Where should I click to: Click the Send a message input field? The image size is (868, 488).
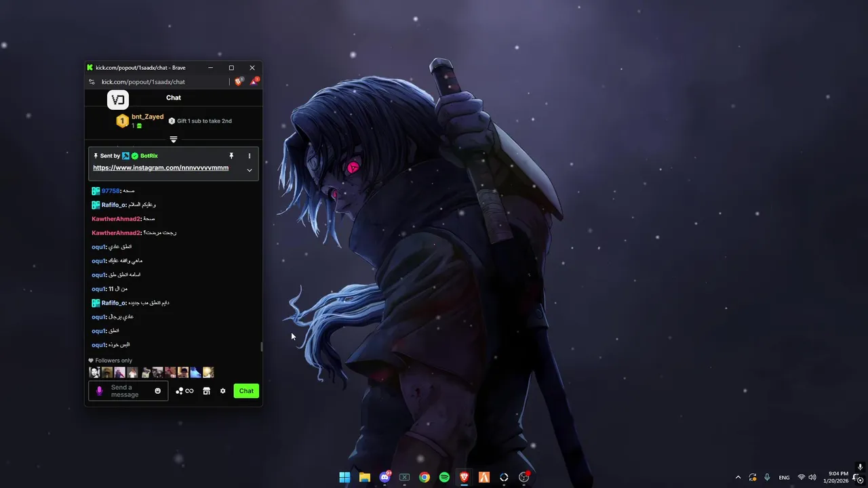click(x=128, y=391)
